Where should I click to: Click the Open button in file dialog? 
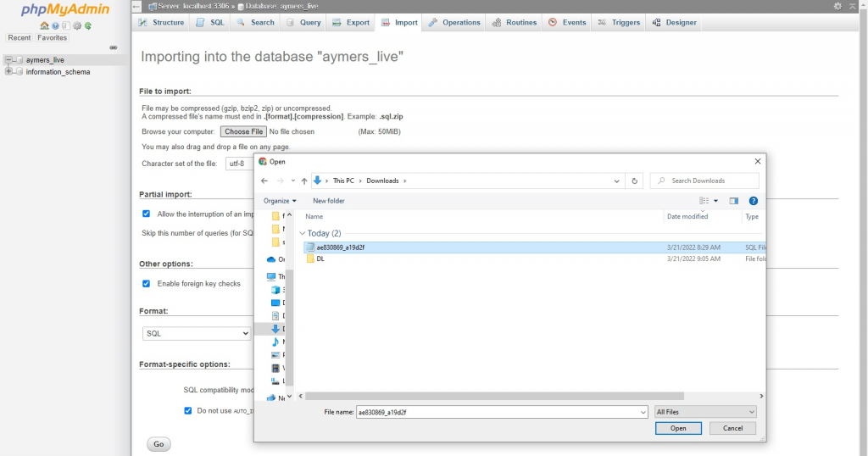(x=678, y=429)
